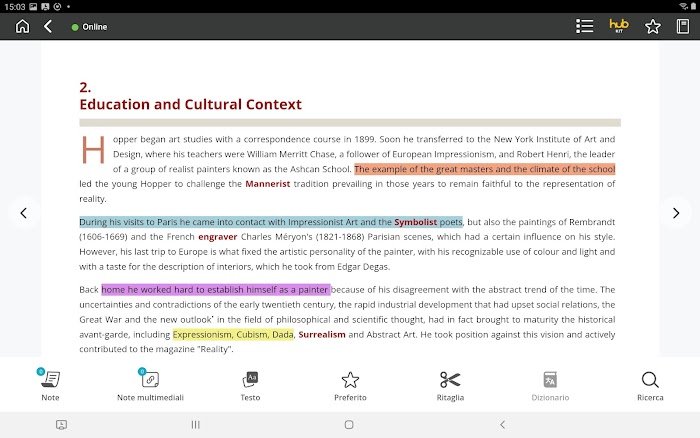Image resolution: width=700 pixels, height=438 pixels.
Task: Tap the word "Rembrandt" in the paragraph
Action: point(592,222)
